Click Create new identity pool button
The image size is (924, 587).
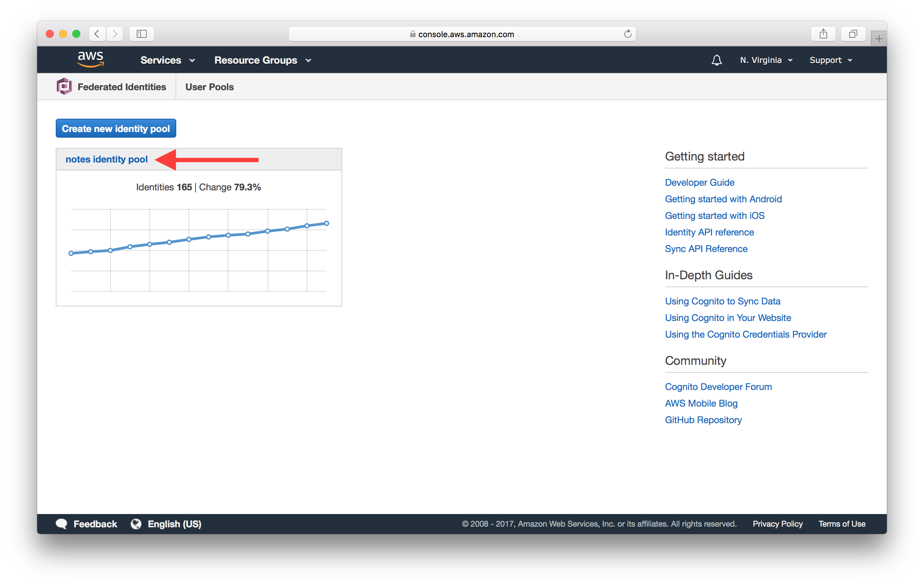tap(115, 129)
